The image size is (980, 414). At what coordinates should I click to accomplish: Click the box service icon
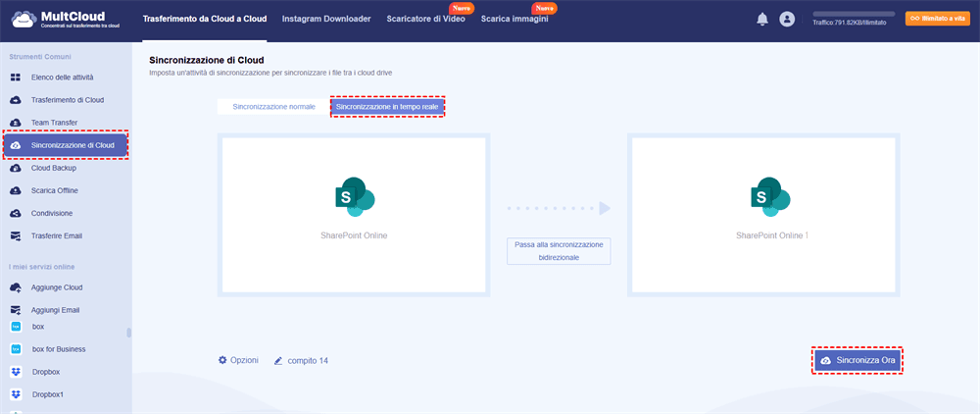tap(17, 327)
